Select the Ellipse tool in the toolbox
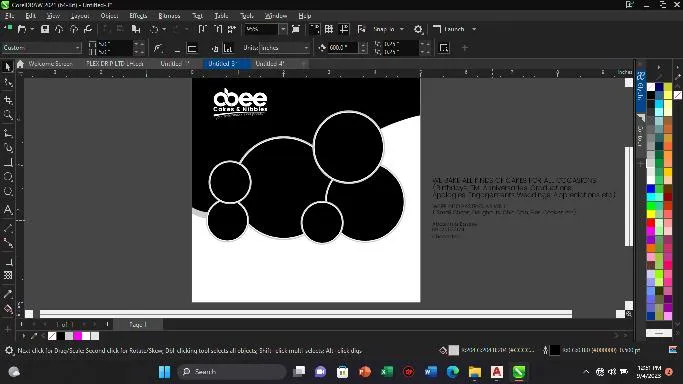This screenshot has height=384, width=683. point(8,177)
